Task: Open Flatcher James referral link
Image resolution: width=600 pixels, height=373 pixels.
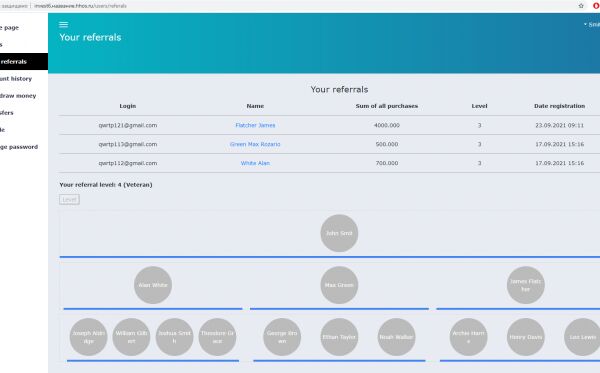Action: point(255,125)
